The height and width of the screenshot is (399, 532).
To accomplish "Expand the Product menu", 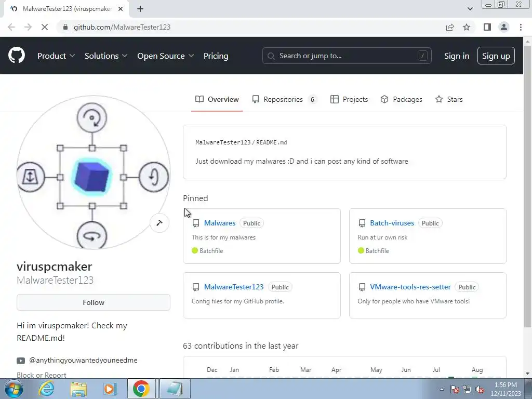I will click(56, 56).
